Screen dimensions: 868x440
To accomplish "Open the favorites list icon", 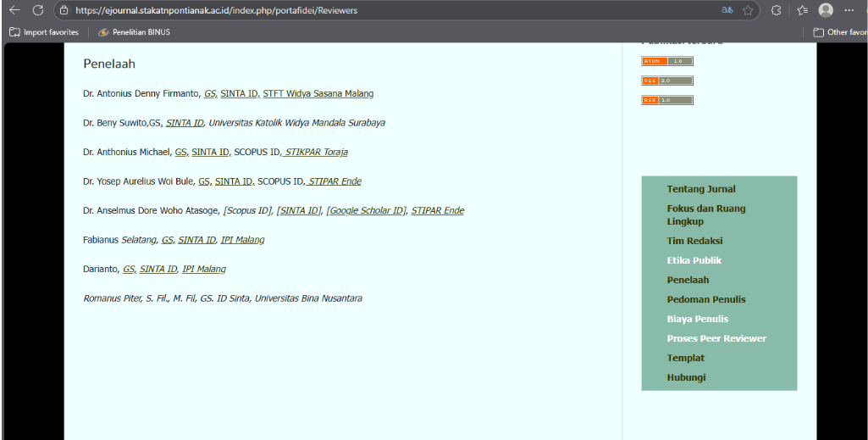I will 802,10.
